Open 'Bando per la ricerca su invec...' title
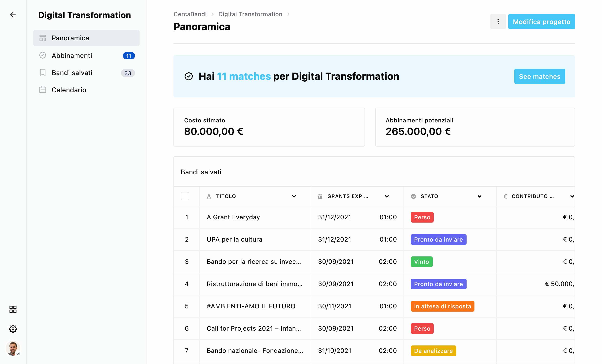The height and width of the screenshot is (364, 602). [x=254, y=262]
